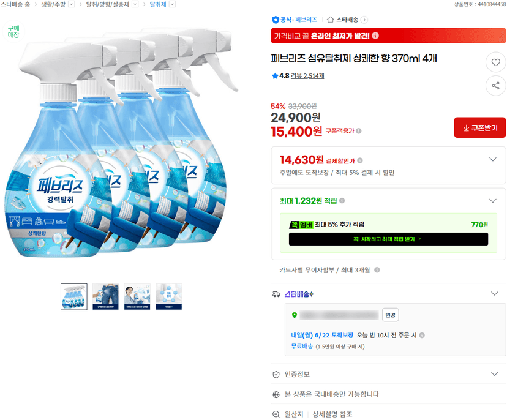
Task: Expand the 14,630원 payment discount panel
Action: click(x=492, y=159)
